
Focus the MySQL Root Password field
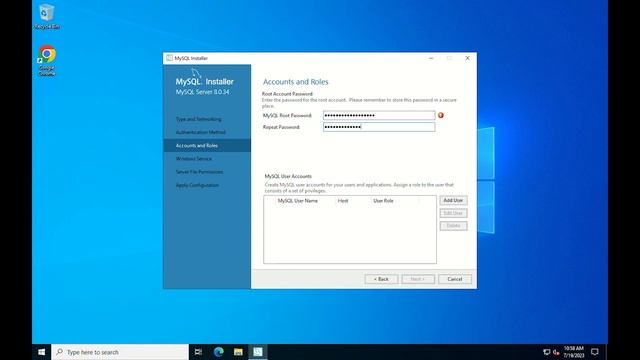[379, 116]
